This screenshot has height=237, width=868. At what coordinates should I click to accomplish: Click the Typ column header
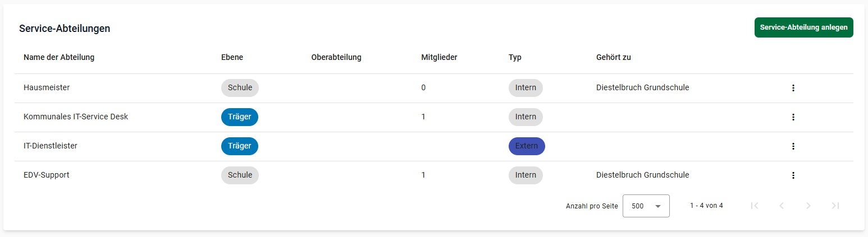pos(515,57)
